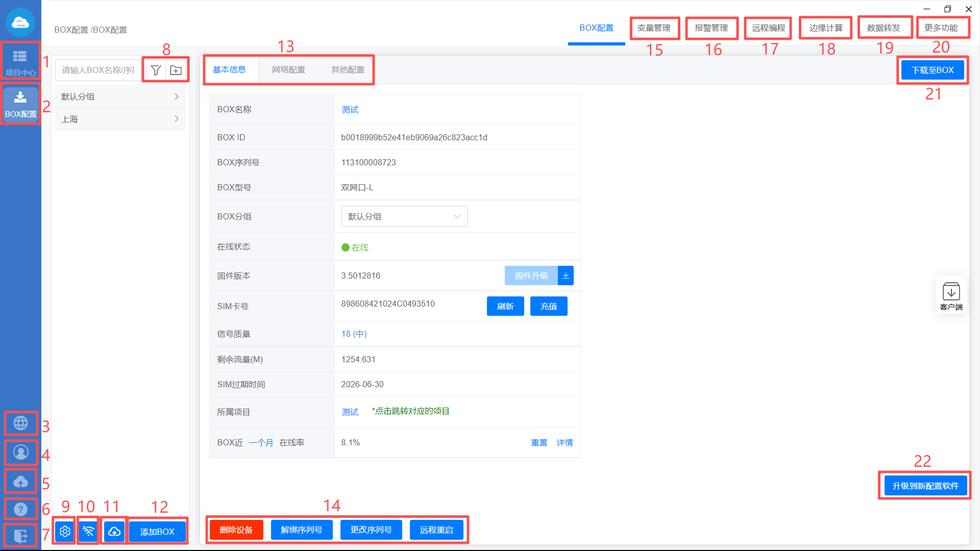
Task: Toggle the offline wifi filter icon
Action: pos(88,532)
